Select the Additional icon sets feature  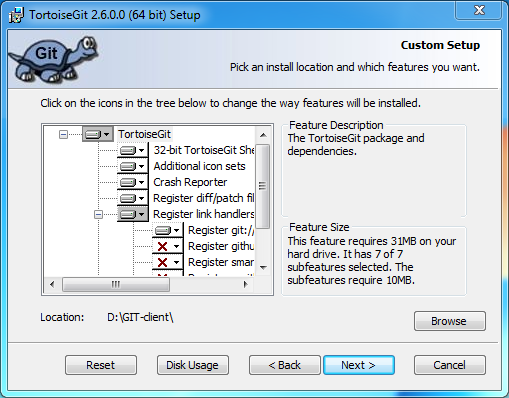[199, 166]
